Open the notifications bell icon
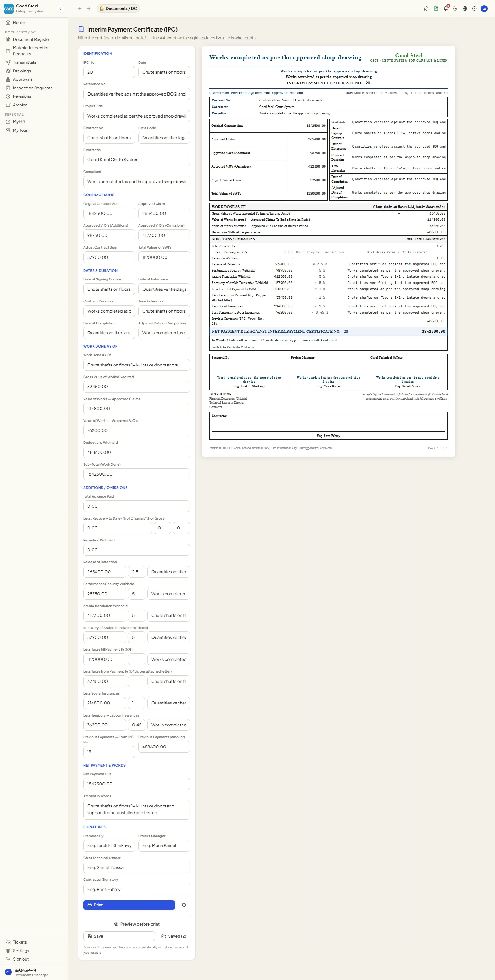 [445, 8]
